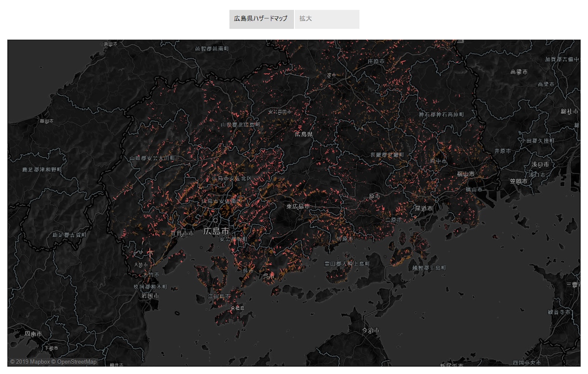
Task: Select the 岩国市 label
Action: point(150,295)
